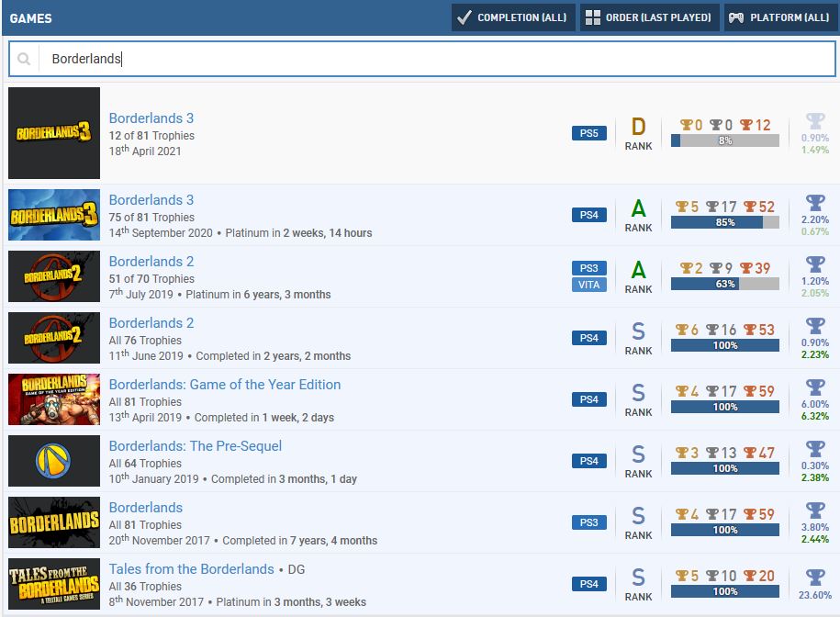Click PS3 badge on Borderlands 81 trophies row
840x617 pixels.
coord(588,522)
